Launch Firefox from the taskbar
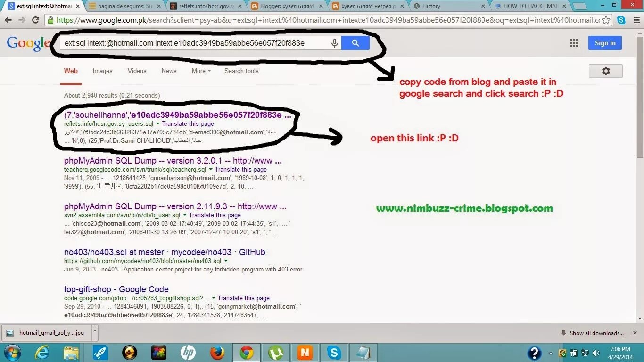This screenshot has width=644, height=362. coord(217,352)
